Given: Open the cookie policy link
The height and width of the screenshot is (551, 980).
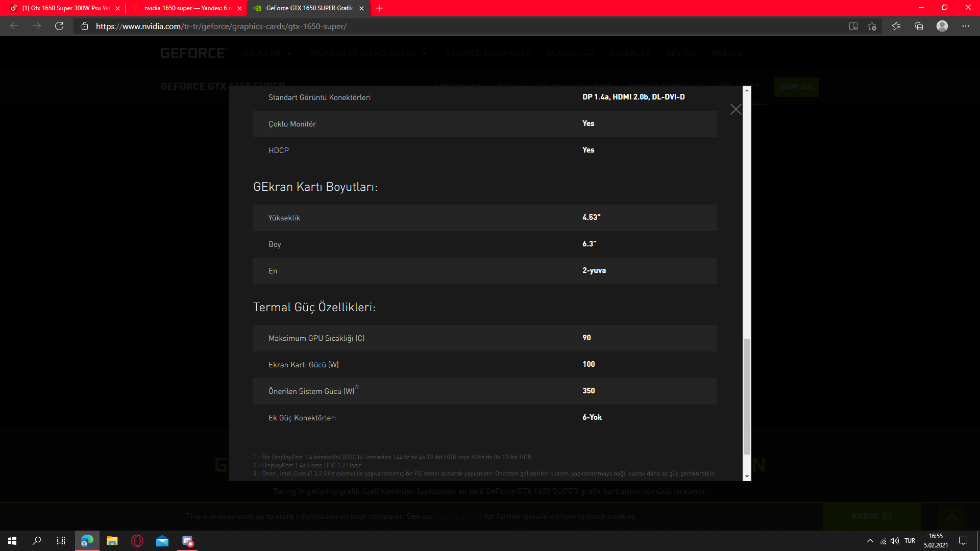Looking at the screenshot, I should 459,516.
